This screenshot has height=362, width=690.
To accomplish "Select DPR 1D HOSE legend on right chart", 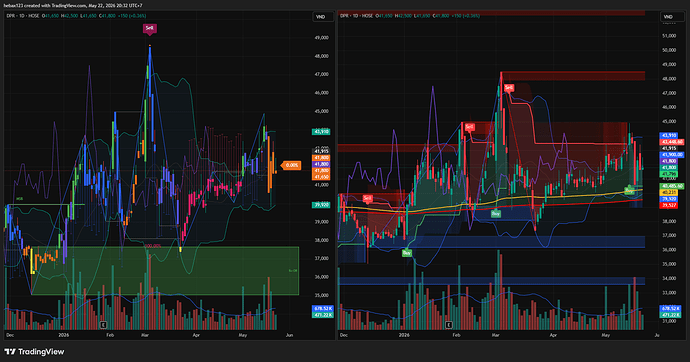I will coord(356,16).
